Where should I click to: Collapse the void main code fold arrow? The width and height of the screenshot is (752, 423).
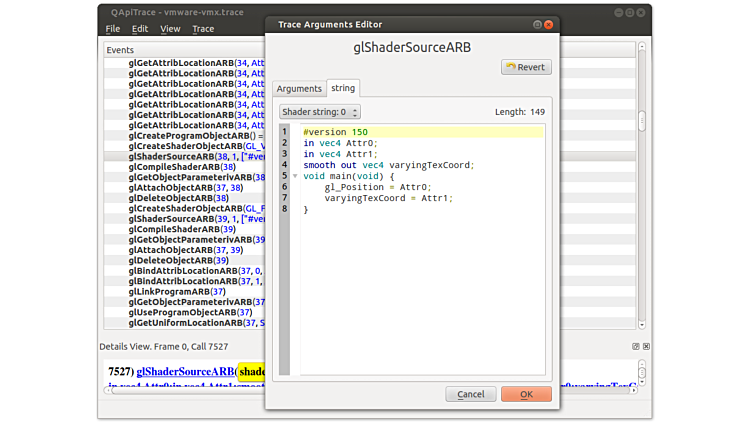294,176
